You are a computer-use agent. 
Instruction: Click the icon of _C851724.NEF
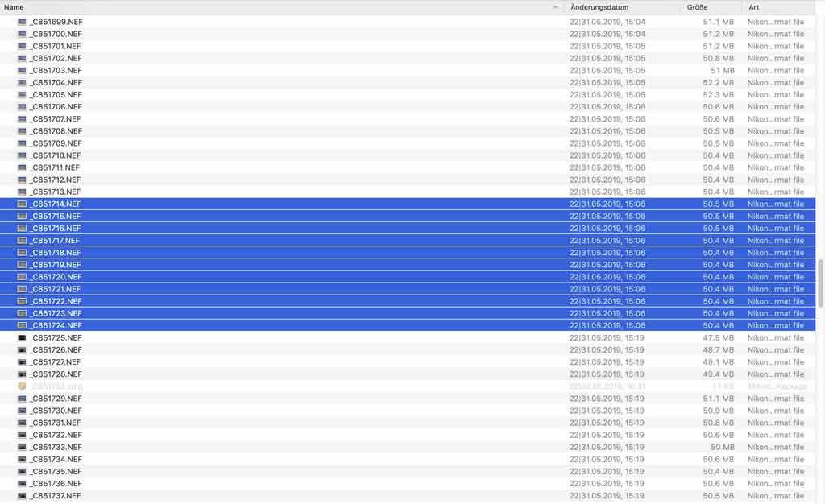22,325
